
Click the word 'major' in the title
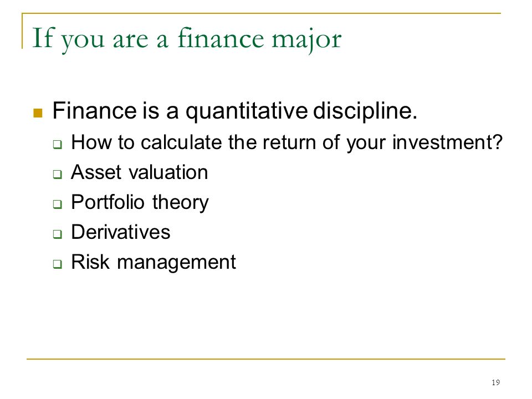306,40
